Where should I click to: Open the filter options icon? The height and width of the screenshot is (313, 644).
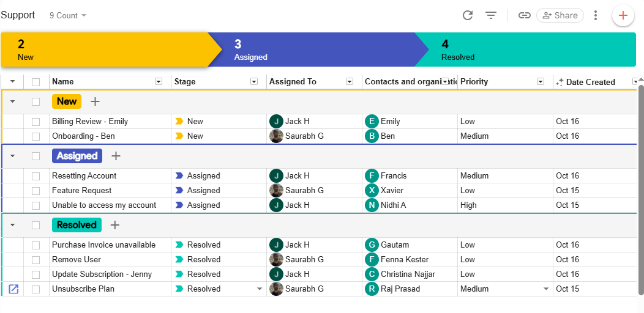[x=491, y=15]
